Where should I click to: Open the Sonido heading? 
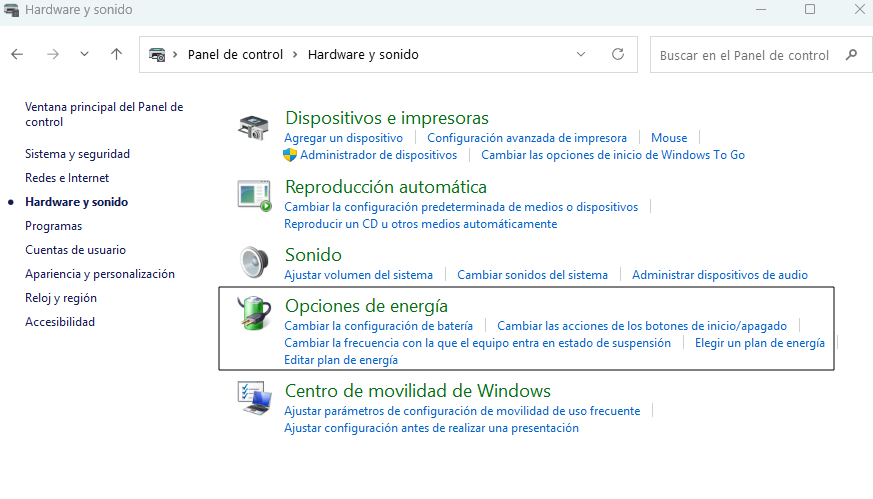[x=313, y=255]
